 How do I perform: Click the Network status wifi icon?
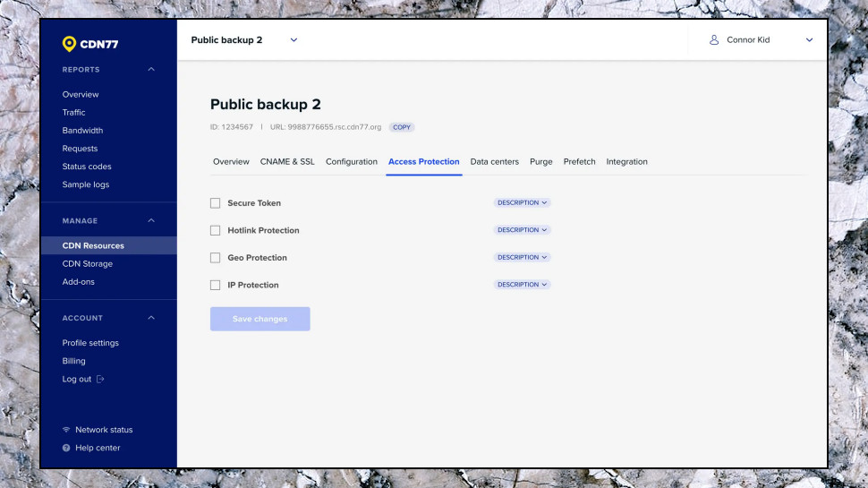click(66, 429)
